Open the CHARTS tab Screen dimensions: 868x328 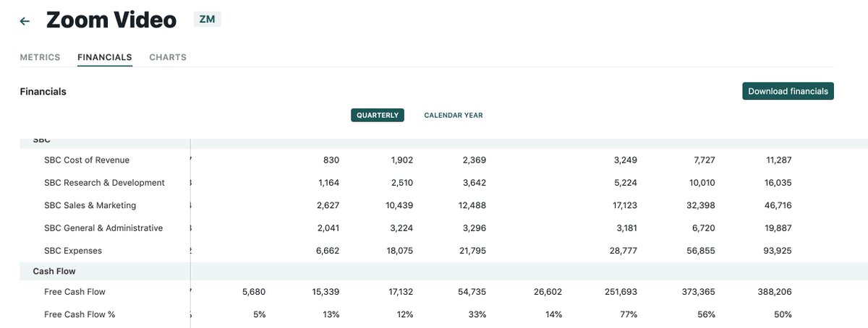tap(168, 57)
